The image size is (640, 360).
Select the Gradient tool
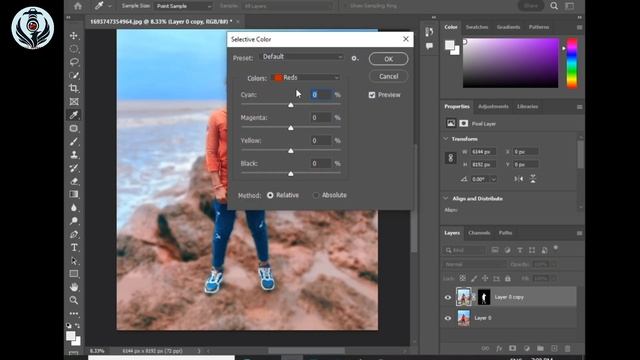74,194
